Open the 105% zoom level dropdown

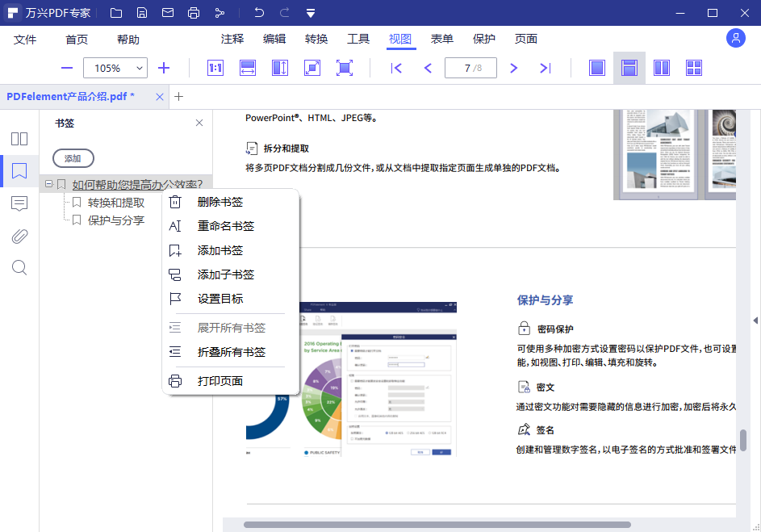click(115, 68)
